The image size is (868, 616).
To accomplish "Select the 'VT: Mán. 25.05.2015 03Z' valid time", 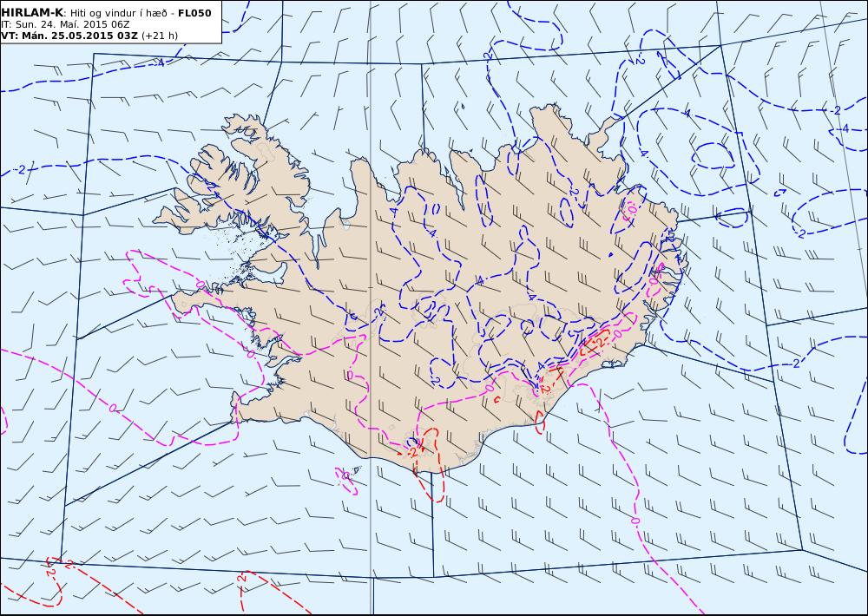I will coord(69,36).
